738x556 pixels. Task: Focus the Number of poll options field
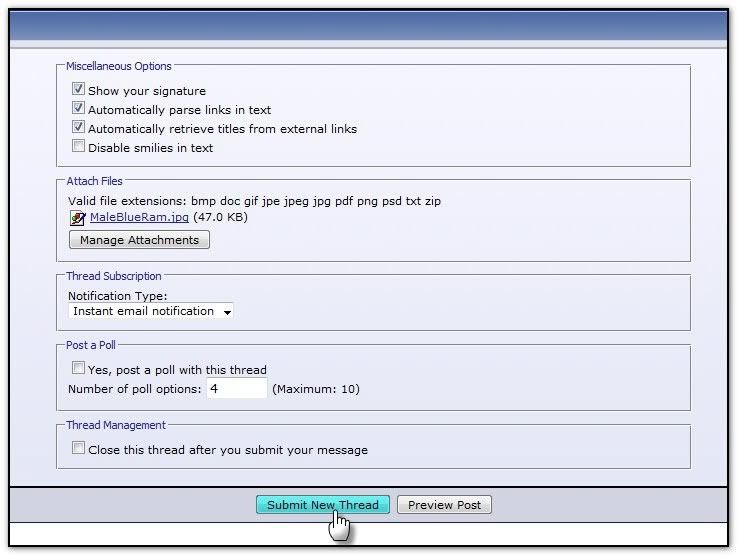point(237,388)
